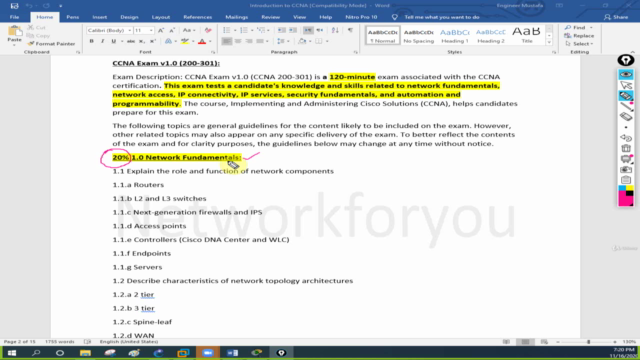Expand the numbering list dropdown arrow
This screenshot has width=640, height=360.
click(x=252, y=31)
